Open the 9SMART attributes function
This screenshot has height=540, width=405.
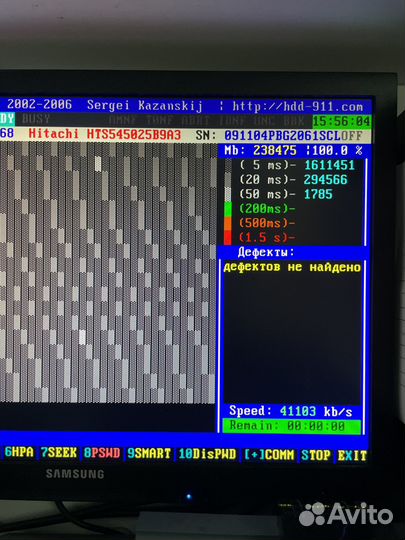pos(149,454)
